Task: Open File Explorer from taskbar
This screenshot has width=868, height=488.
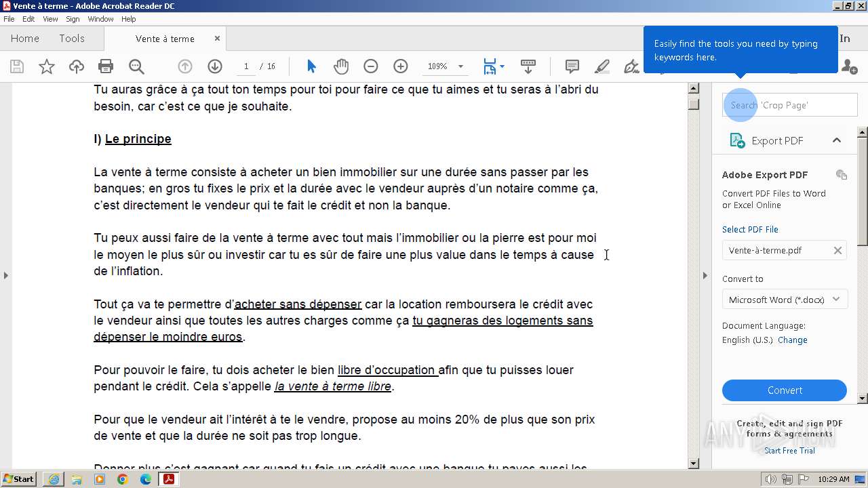Action: (x=77, y=480)
